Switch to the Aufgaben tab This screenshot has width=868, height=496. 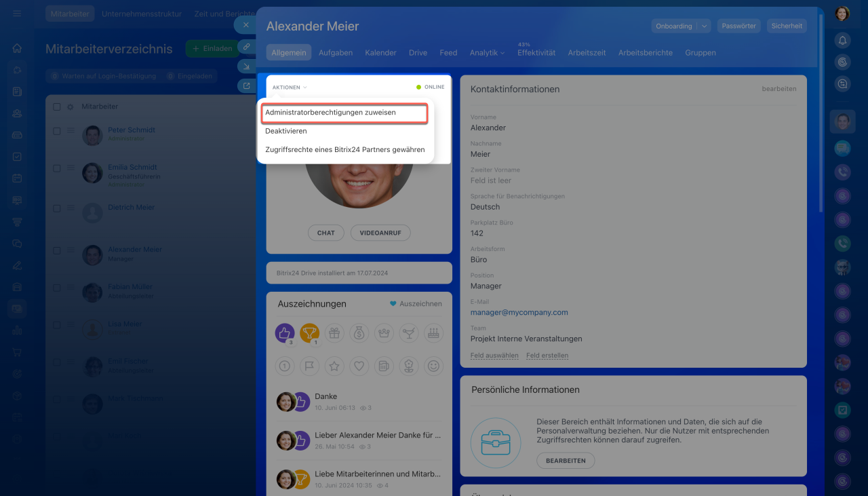click(336, 53)
